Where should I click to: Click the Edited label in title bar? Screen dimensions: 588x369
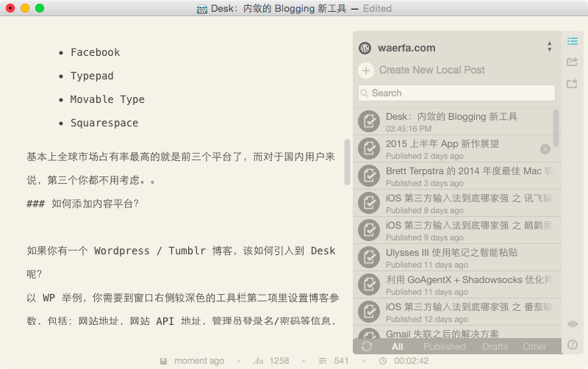coord(377,8)
